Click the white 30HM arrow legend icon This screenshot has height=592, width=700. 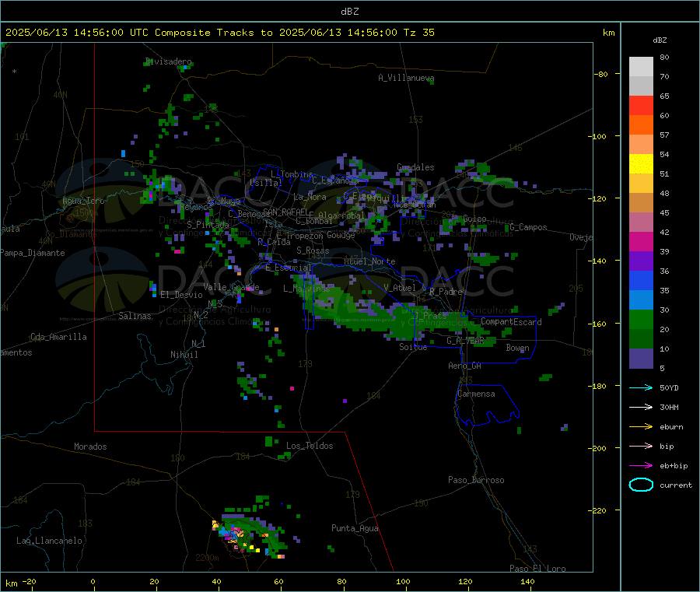pos(641,407)
